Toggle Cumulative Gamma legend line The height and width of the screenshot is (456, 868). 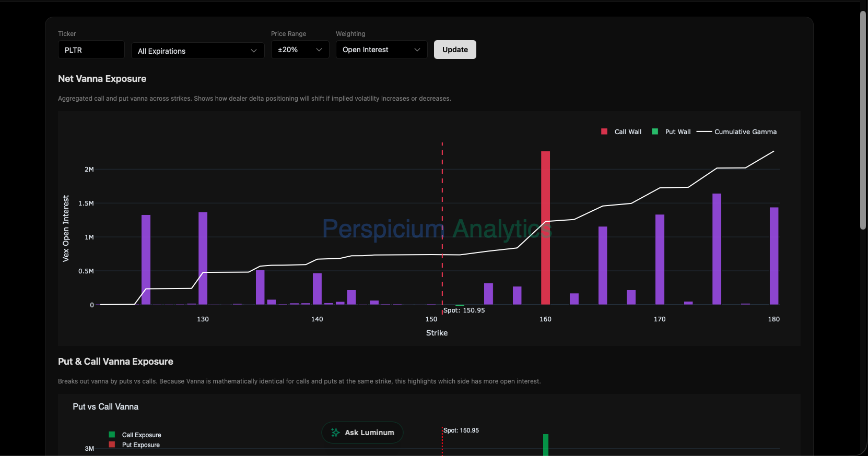click(704, 131)
